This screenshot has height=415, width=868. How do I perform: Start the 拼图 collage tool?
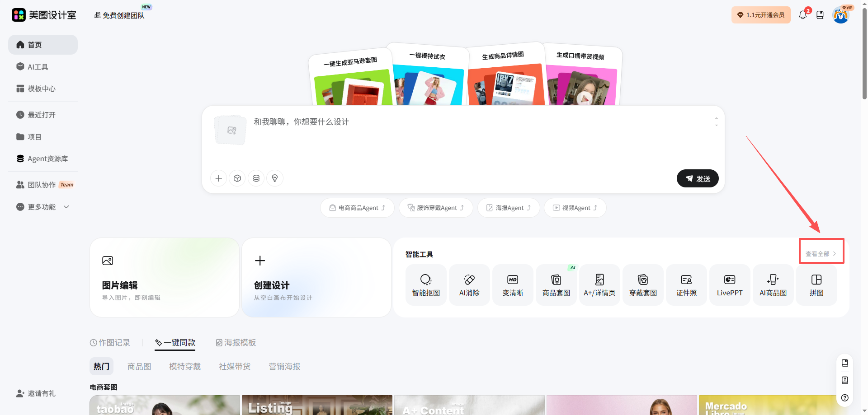coord(816,284)
